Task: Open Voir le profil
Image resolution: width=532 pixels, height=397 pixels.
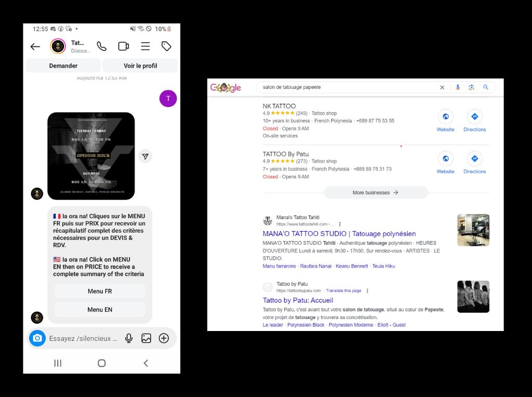Action: click(x=140, y=65)
